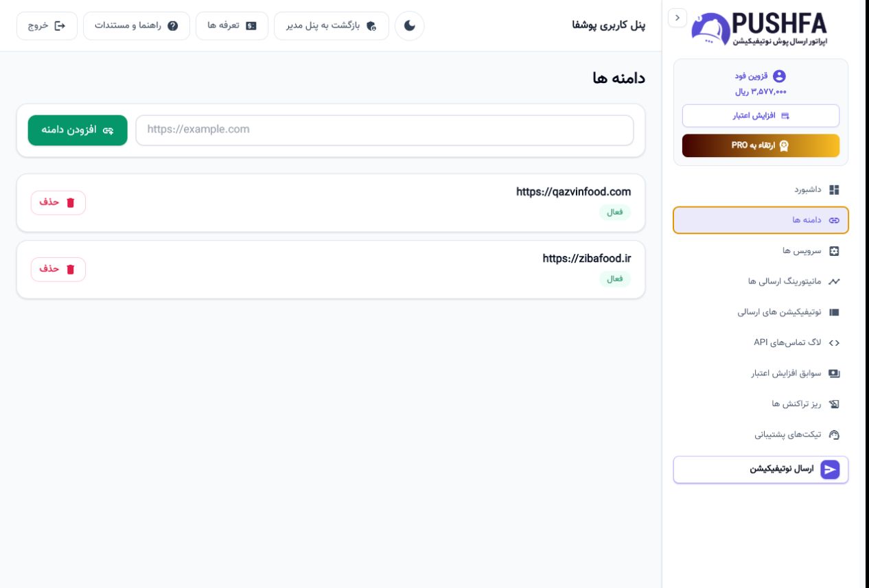Click the افزایش اعتبار button

click(x=761, y=116)
